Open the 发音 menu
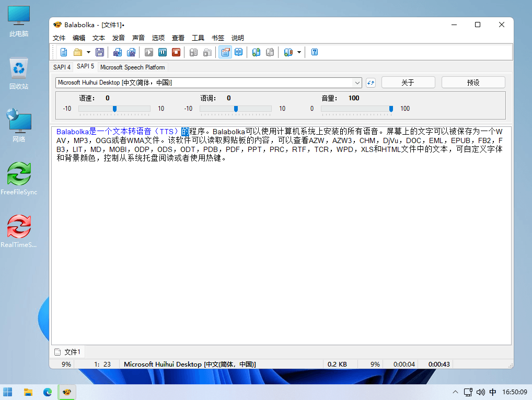The height and width of the screenshot is (400, 532). coord(118,38)
